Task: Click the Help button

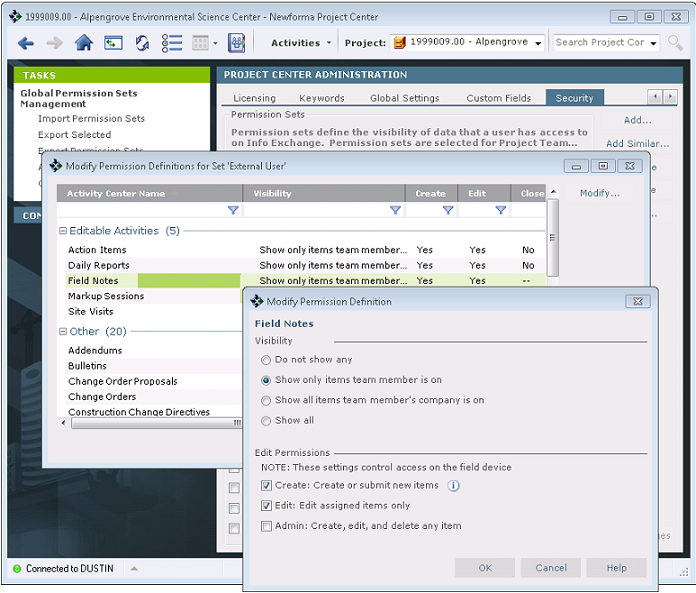Action: coord(616,568)
